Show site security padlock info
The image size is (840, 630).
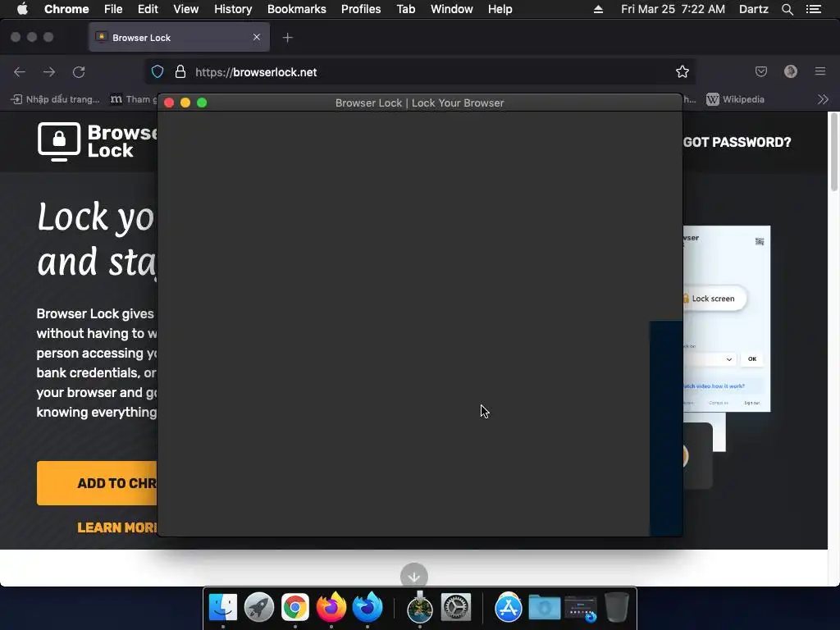pos(180,72)
